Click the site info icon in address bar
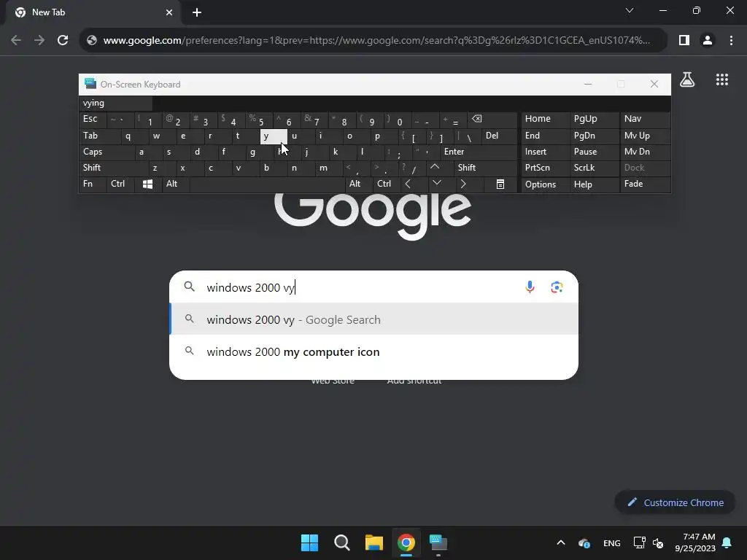The height and width of the screenshot is (560, 747). pos(92,41)
